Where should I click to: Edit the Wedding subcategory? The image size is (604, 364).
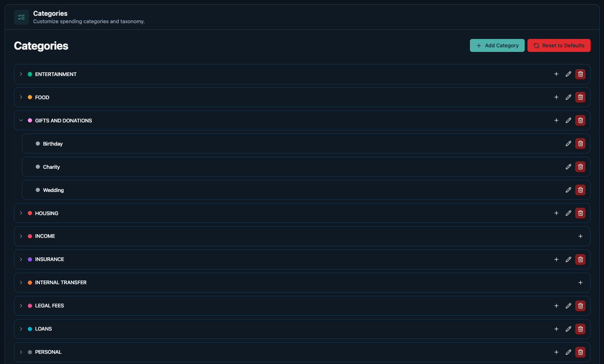coord(568,190)
